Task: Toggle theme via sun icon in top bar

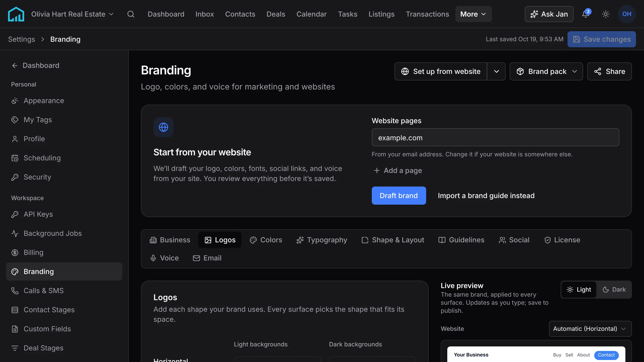Action: (x=606, y=14)
